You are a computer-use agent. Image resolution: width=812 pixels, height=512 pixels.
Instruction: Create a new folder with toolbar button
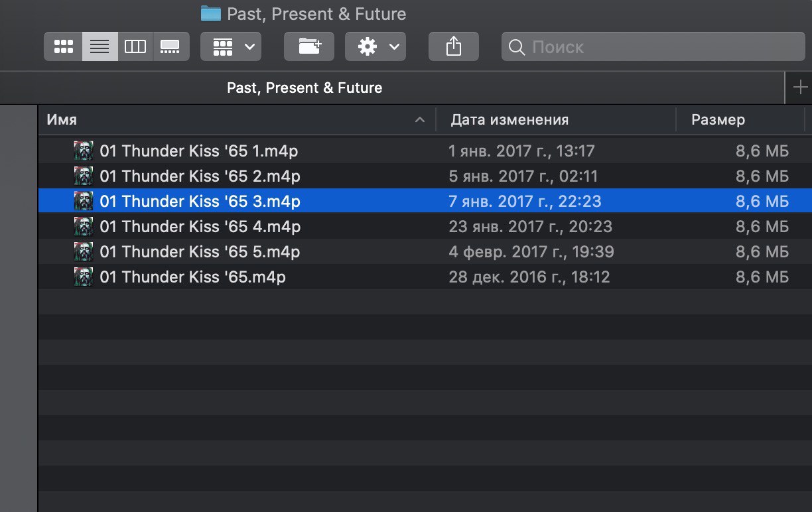(x=309, y=46)
